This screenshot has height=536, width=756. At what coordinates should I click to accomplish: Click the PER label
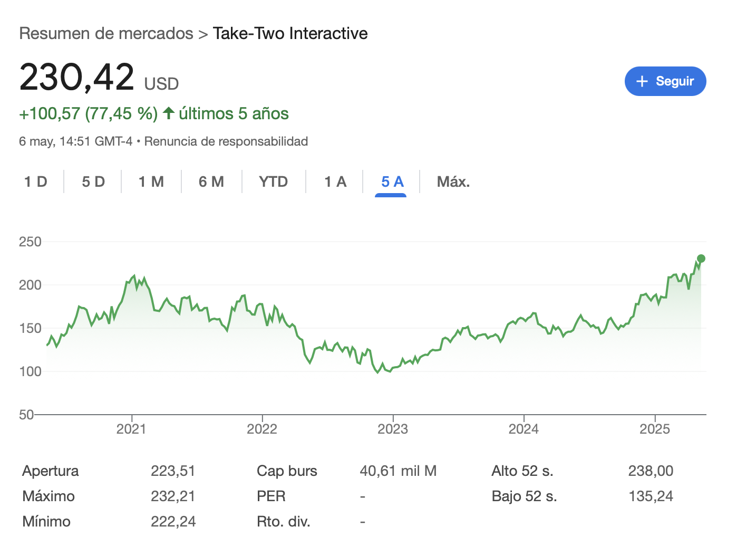click(271, 496)
